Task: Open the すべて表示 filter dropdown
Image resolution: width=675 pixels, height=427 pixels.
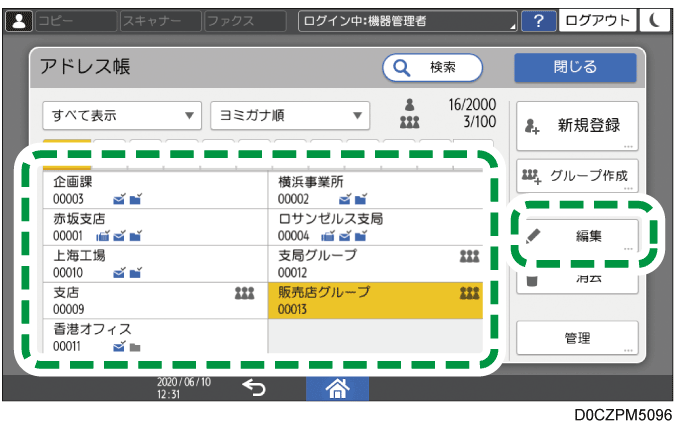Action: 122,115
